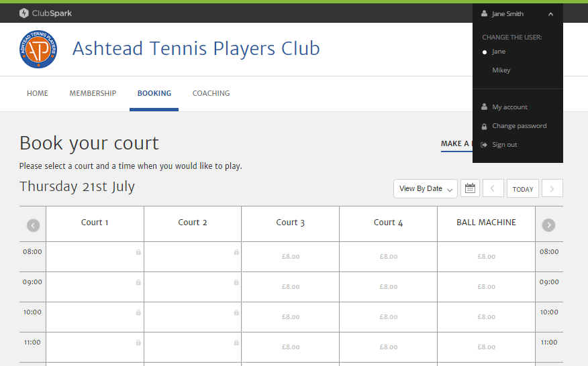
Task: Go to next day with right arrow
Action: pyautogui.click(x=552, y=189)
